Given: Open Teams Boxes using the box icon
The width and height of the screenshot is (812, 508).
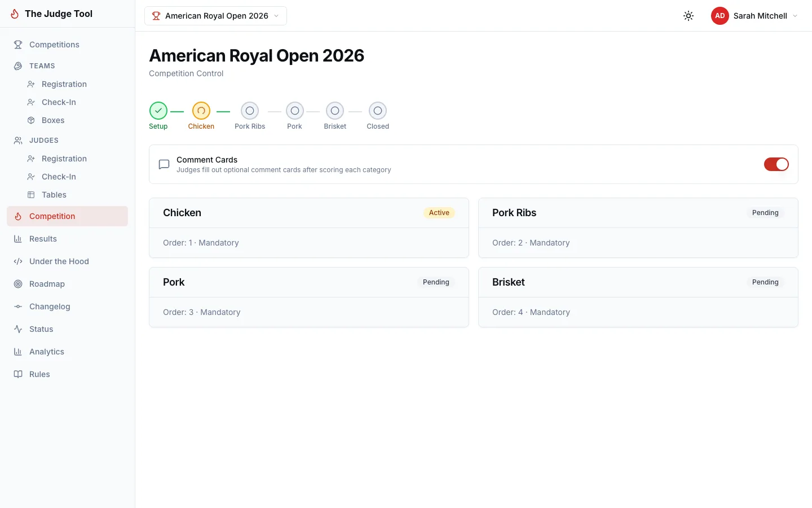Looking at the screenshot, I should coord(31,120).
